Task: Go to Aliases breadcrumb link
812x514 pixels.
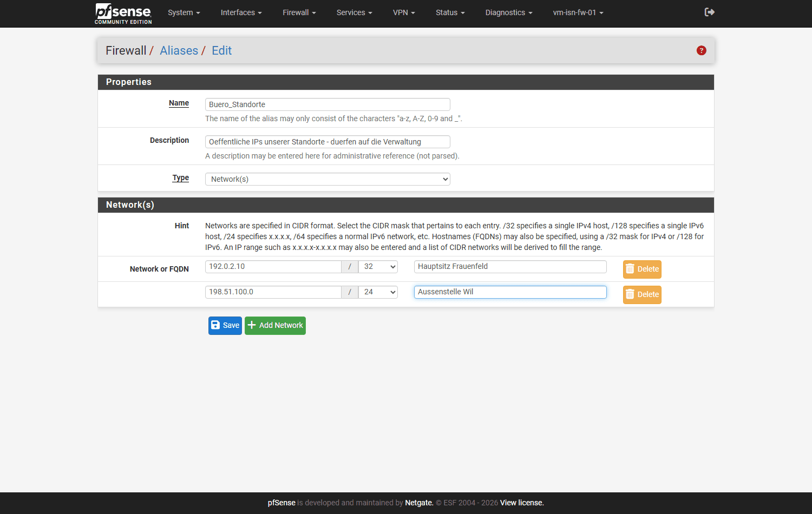Action: 179,50
